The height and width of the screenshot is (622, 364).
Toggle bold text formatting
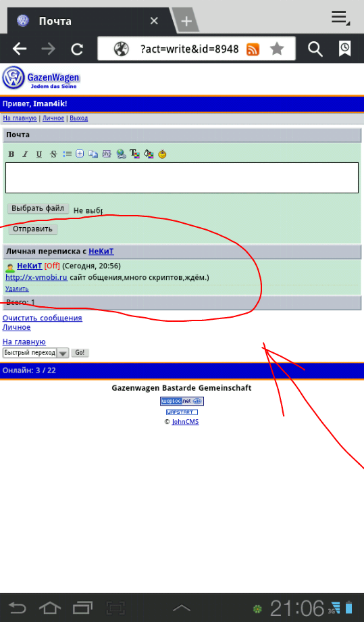pos(11,154)
